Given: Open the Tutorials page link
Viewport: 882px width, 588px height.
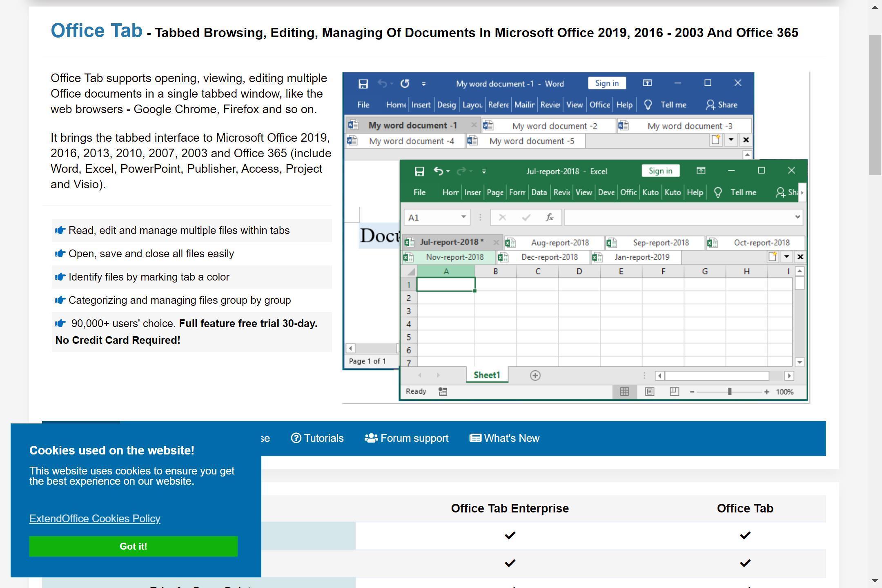Looking at the screenshot, I should (x=317, y=438).
